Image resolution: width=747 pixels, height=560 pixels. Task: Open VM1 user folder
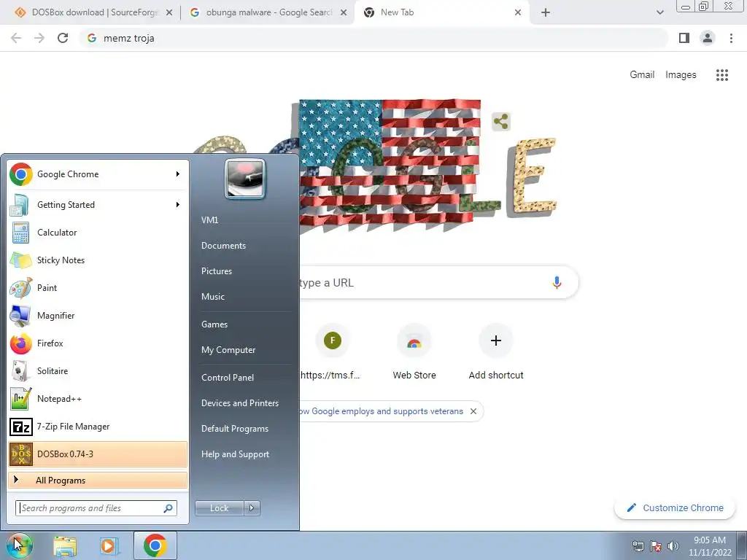209,220
